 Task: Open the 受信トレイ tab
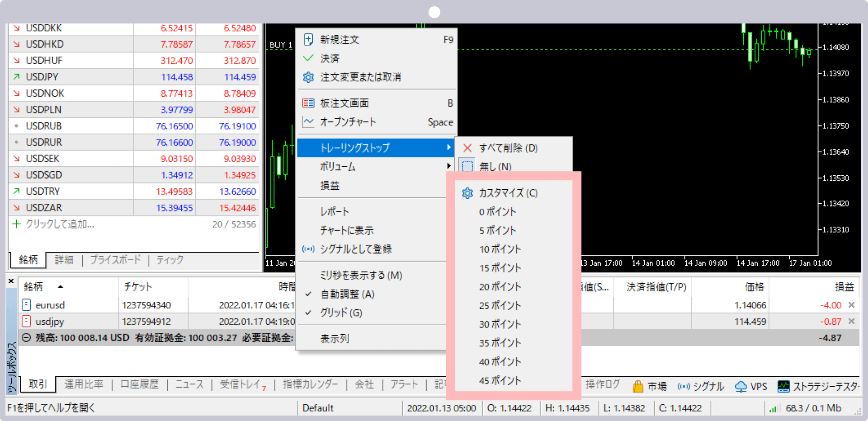(x=242, y=384)
